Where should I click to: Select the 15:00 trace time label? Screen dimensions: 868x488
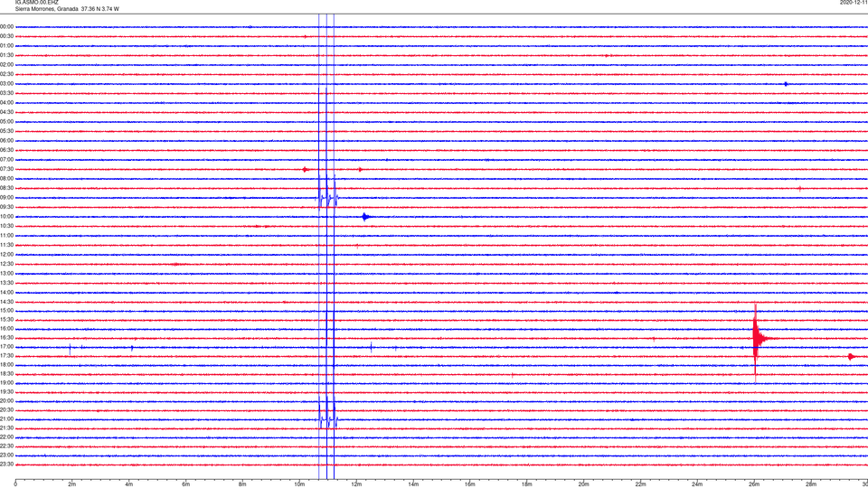pos(6,311)
